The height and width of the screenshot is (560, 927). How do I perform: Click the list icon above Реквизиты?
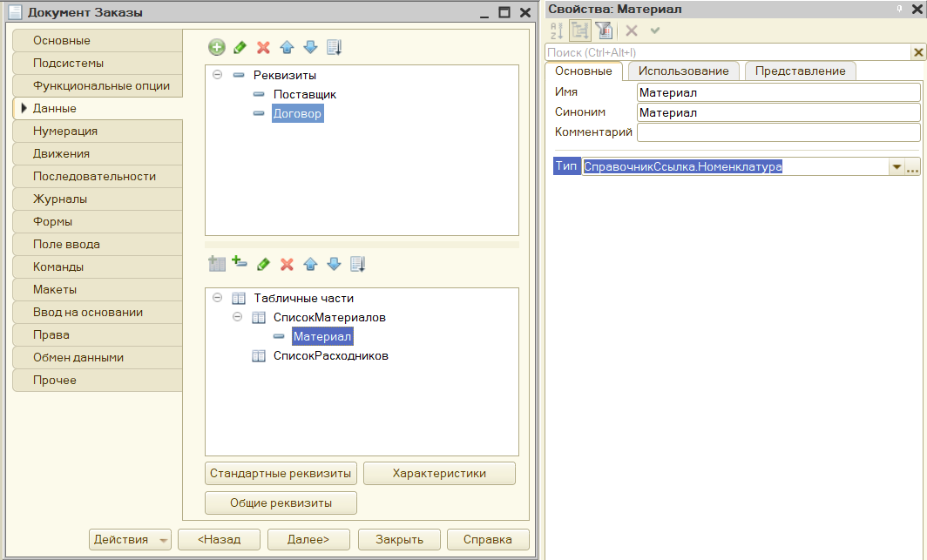[334, 47]
